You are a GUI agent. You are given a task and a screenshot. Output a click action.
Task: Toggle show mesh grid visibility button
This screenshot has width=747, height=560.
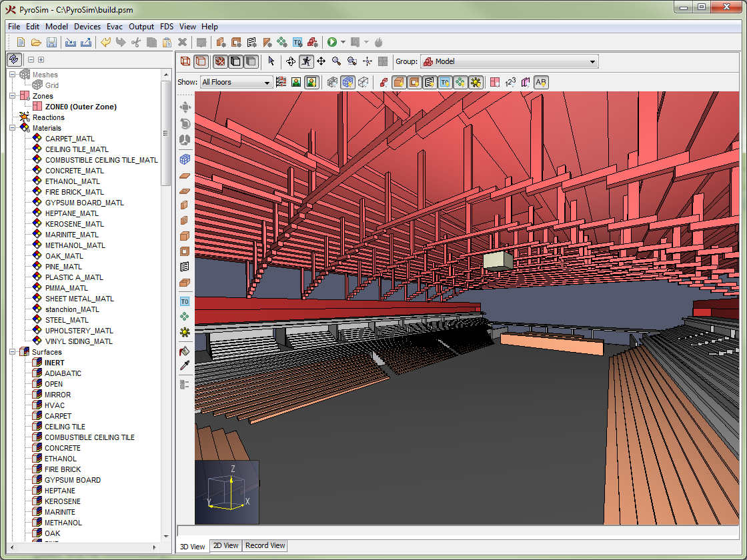coord(347,82)
